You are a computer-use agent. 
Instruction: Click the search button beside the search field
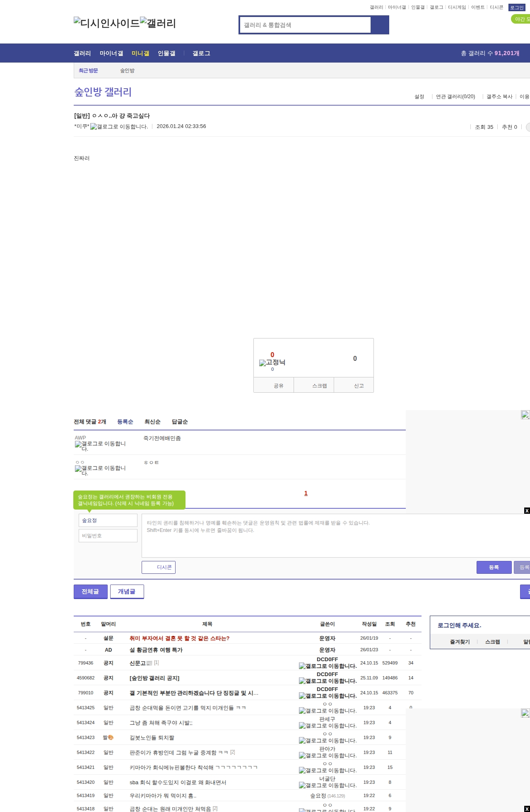tap(380, 25)
